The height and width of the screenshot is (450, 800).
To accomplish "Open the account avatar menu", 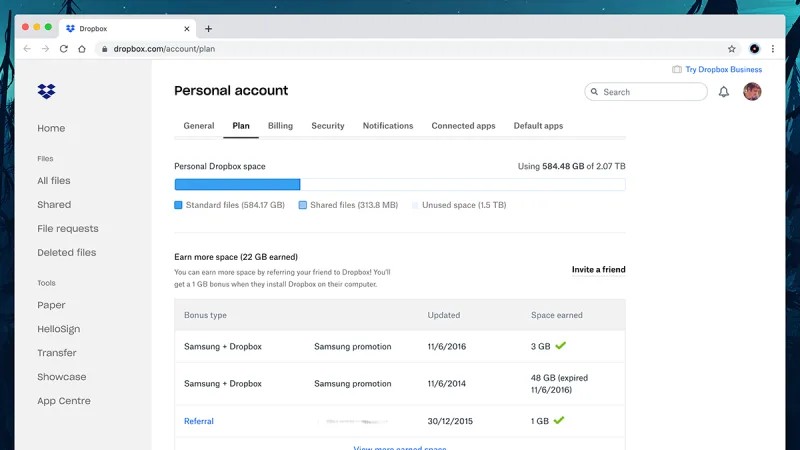I will [752, 92].
